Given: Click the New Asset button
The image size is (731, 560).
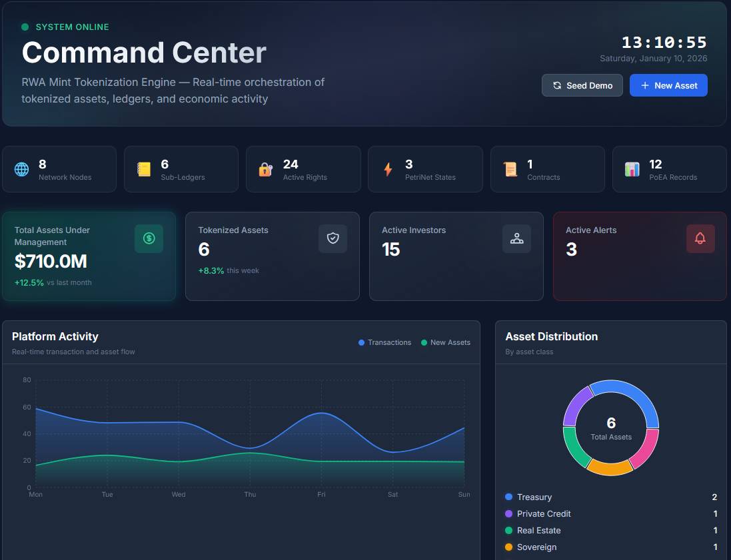Looking at the screenshot, I should (668, 85).
